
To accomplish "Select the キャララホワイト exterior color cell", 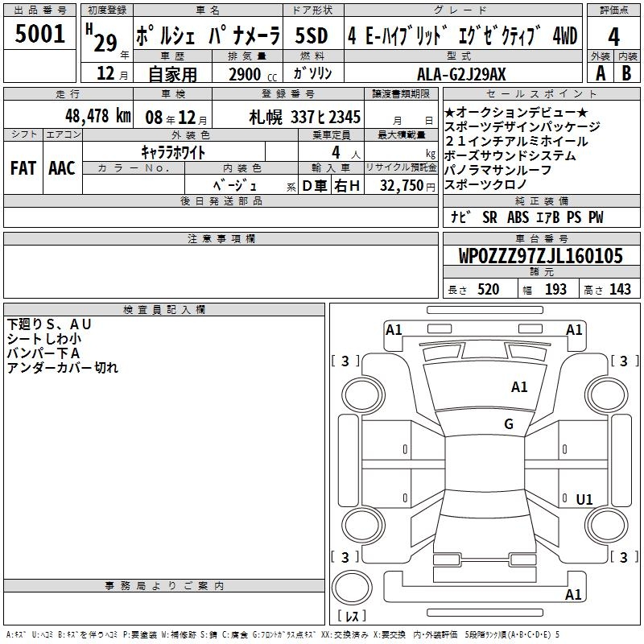I will 174,152.
